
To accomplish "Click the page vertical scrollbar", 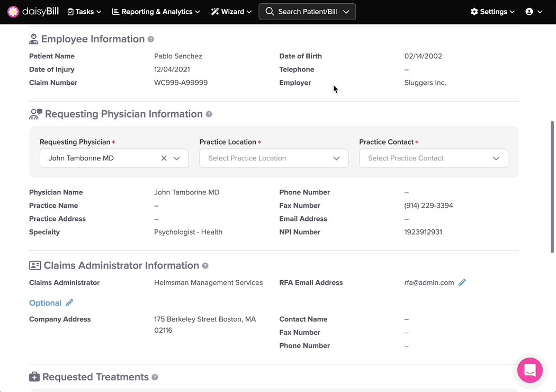I will [552, 187].
